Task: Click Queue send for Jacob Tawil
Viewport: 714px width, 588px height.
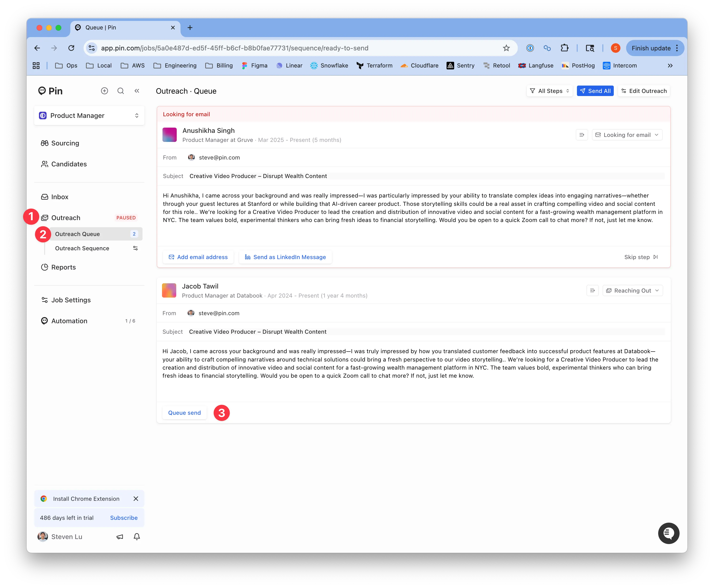Action: (185, 413)
